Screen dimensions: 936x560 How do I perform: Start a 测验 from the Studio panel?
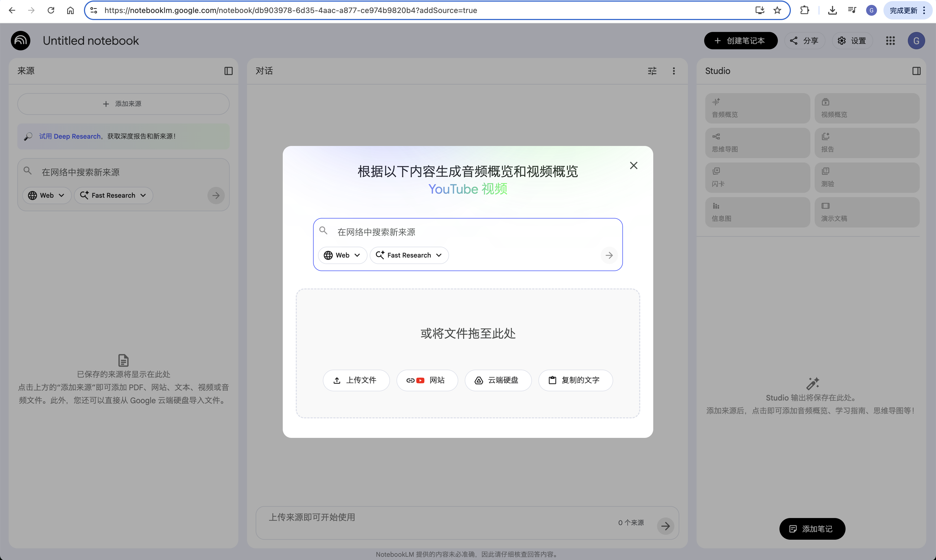[867, 177]
